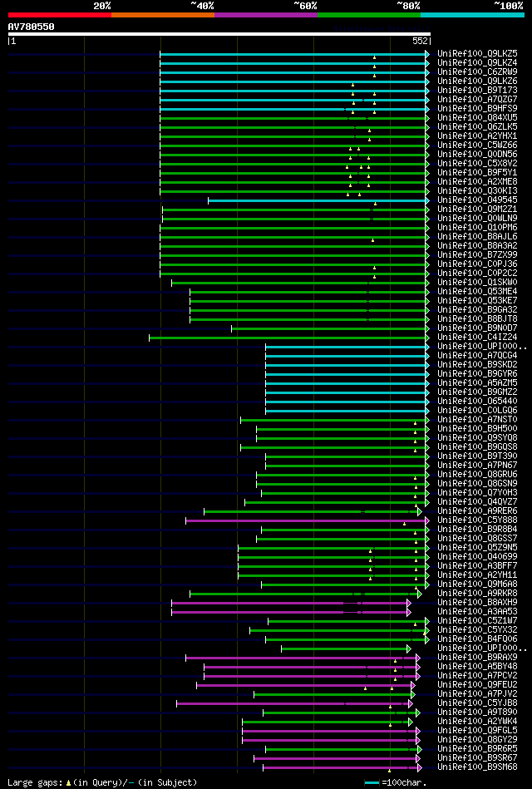The image size is (532, 789).
Task: Select the UniRef100_B9N0D7 label
Action: coord(478,328)
